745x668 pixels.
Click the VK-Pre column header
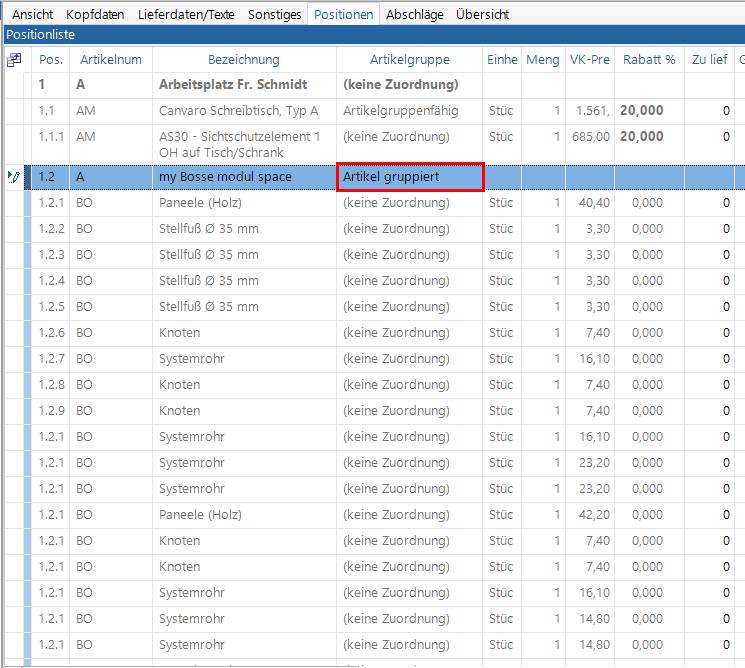(x=589, y=60)
